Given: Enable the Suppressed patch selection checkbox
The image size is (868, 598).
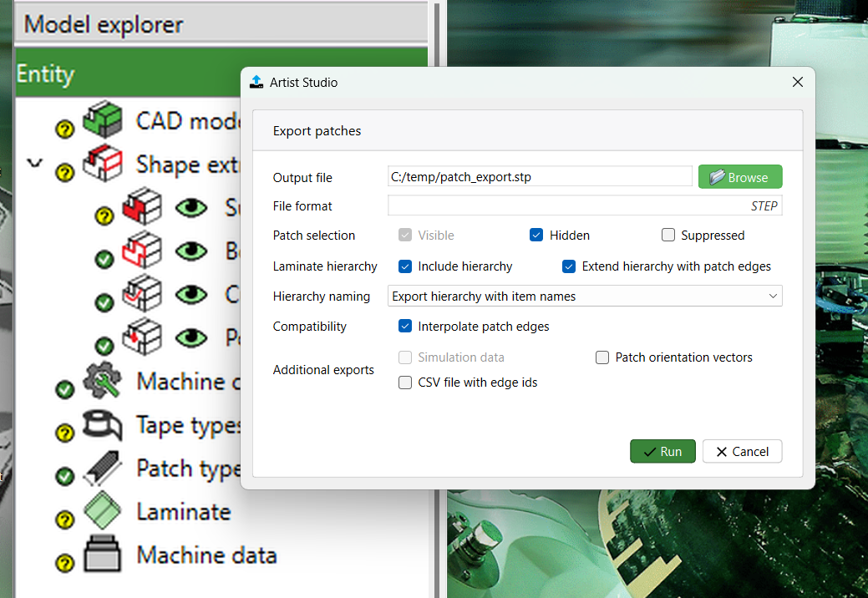Looking at the screenshot, I should coord(668,236).
